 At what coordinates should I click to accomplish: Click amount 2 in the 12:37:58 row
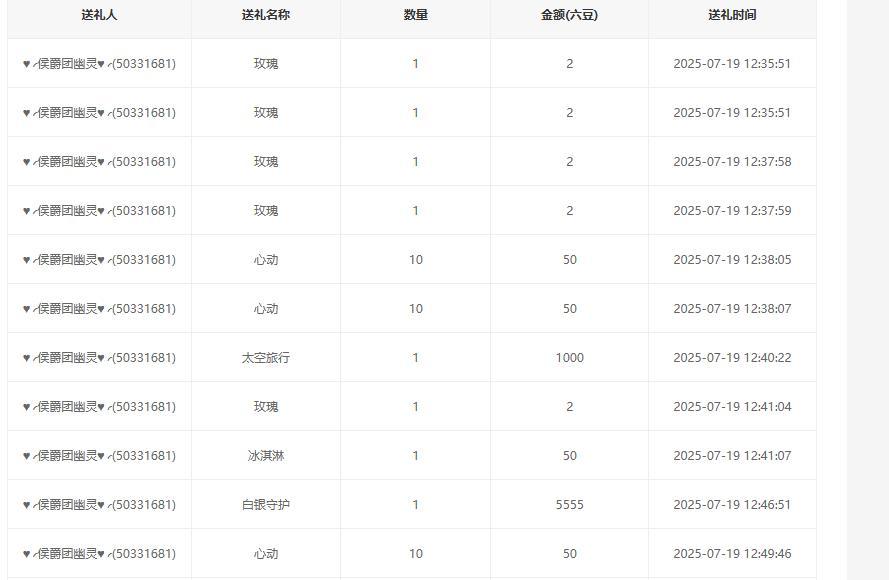click(569, 162)
